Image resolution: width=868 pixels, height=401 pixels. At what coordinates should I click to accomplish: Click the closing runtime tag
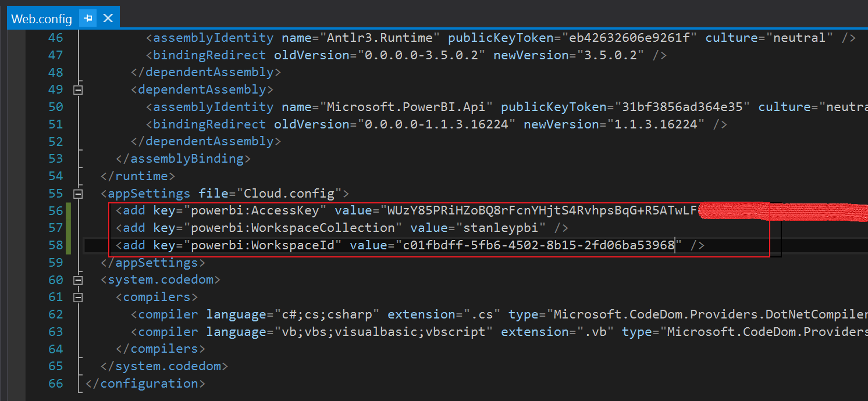pyautogui.click(x=138, y=176)
